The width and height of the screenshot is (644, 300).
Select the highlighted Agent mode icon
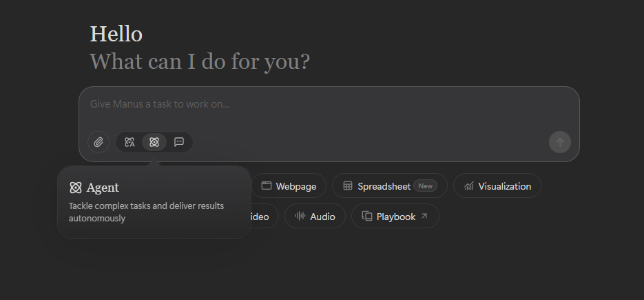point(154,142)
